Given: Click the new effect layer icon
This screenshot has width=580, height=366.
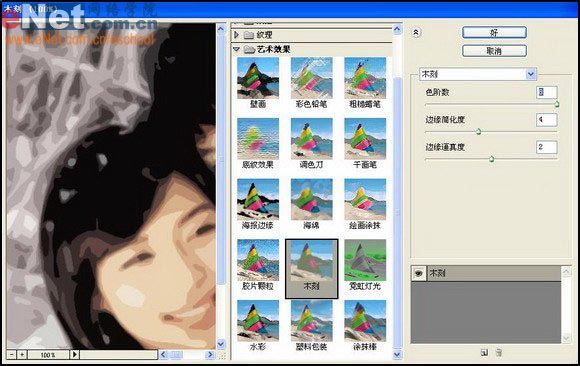Looking at the screenshot, I should pyautogui.click(x=484, y=353).
